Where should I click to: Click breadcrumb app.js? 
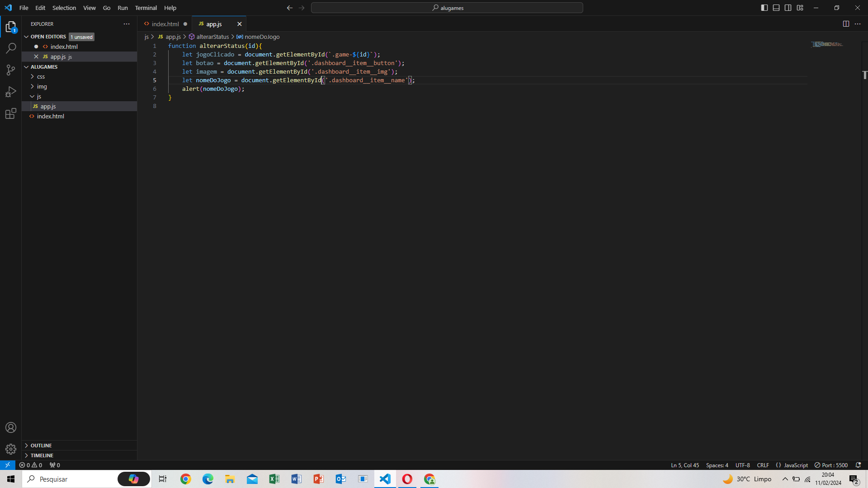[x=173, y=37]
